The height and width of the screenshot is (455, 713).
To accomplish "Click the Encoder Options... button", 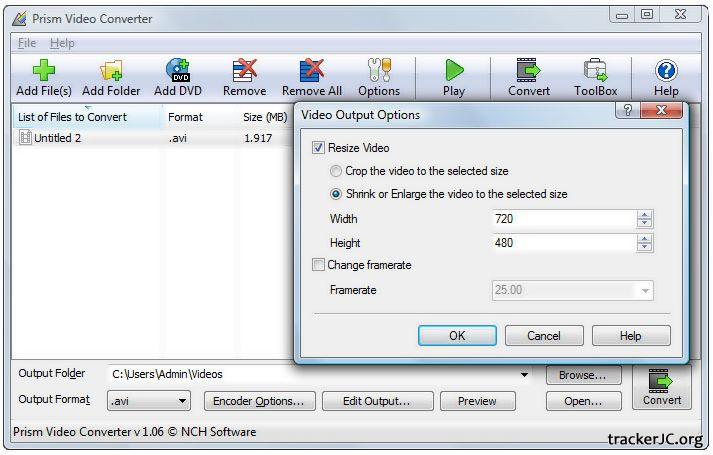I will [x=259, y=401].
